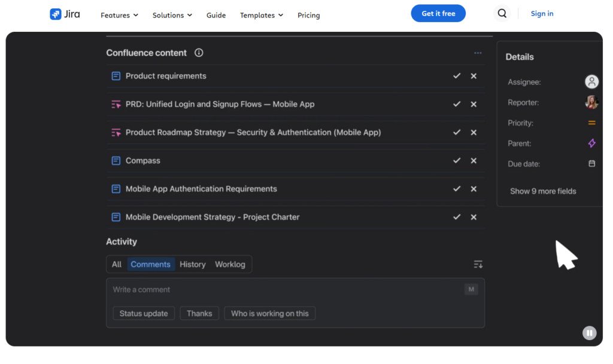Expand the Features dropdown menu

pos(119,15)
